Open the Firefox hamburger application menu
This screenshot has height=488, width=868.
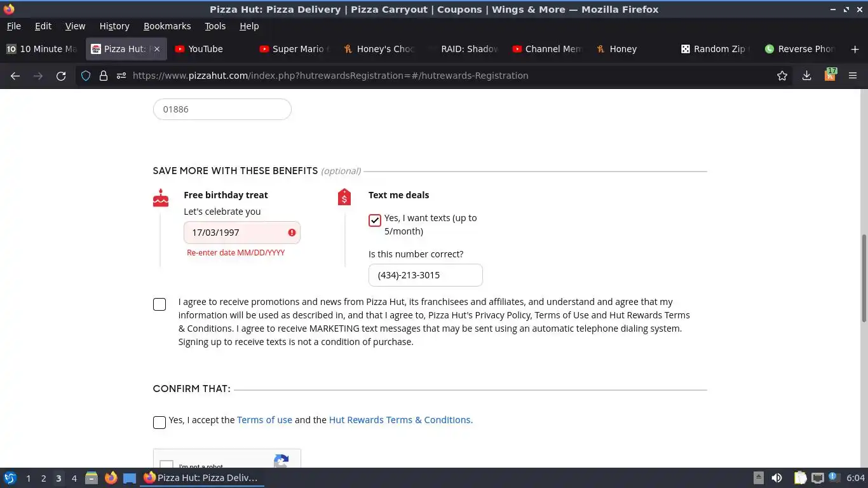[x=853, y=76]
